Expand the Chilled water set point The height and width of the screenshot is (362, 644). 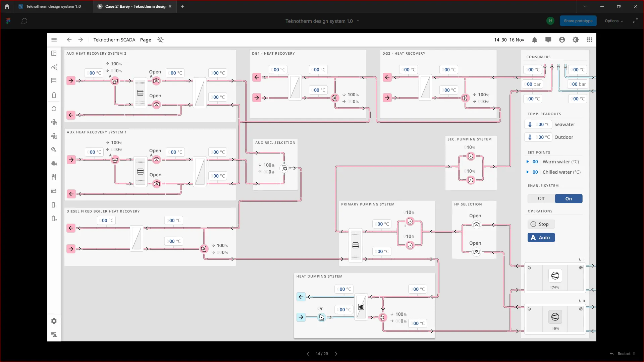tap(527, 172)
